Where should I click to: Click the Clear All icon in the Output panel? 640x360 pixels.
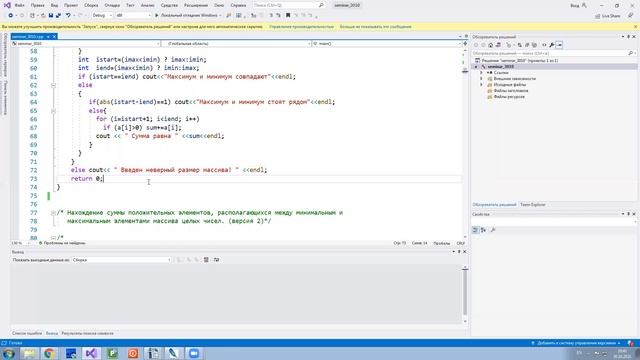(x=206, y=260)
